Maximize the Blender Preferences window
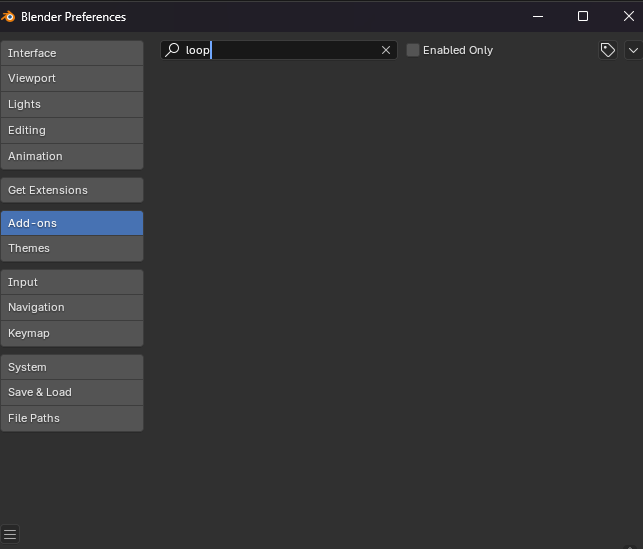The image size is (643, 549). pyautogui.click(x=583, y=16)
